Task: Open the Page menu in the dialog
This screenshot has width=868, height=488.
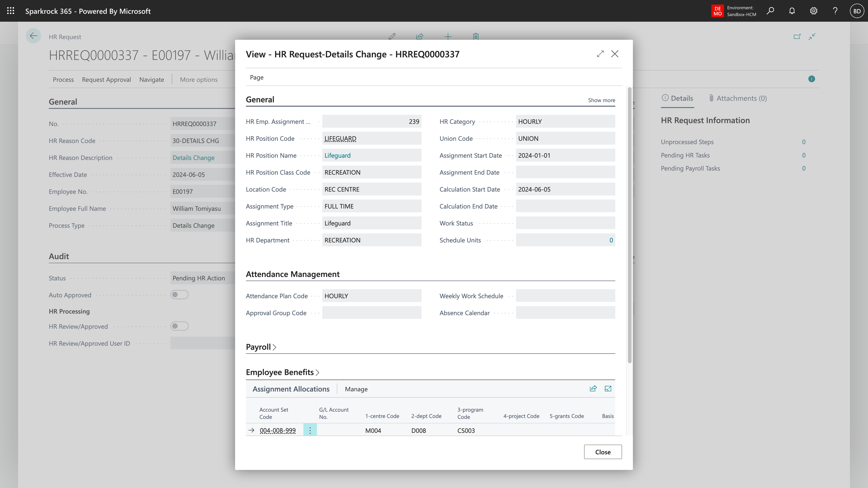Action: pyautogui.click(x=257, y=77)
